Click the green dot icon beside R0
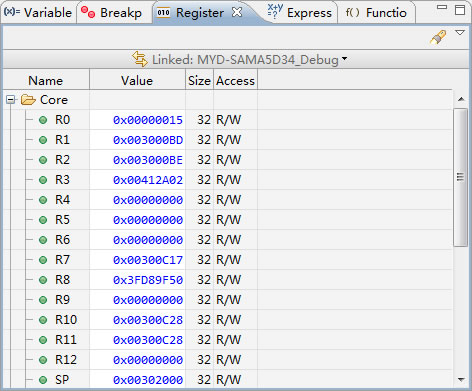Screen dimensions: 472x391 [x=43, y=120]
